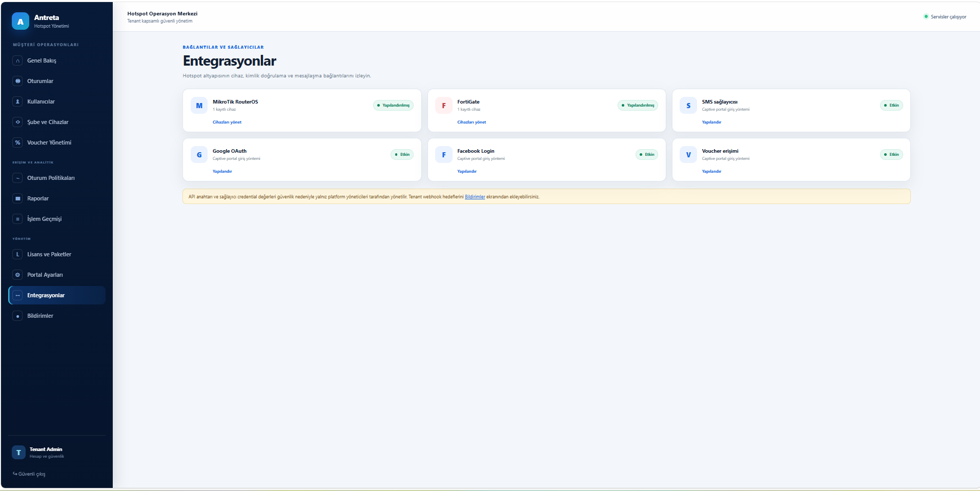Click Yapılandır for SMS sağlayıcısı

[711, 122]
